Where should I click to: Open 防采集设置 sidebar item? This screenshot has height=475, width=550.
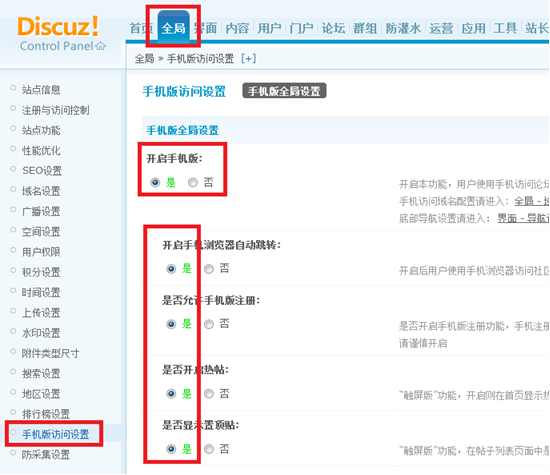point(46,455)
